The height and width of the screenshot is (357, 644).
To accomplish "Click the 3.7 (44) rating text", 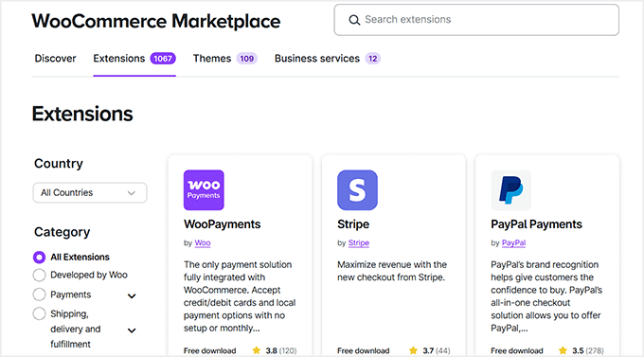I will pyautogui.click(x=437, y=350).
